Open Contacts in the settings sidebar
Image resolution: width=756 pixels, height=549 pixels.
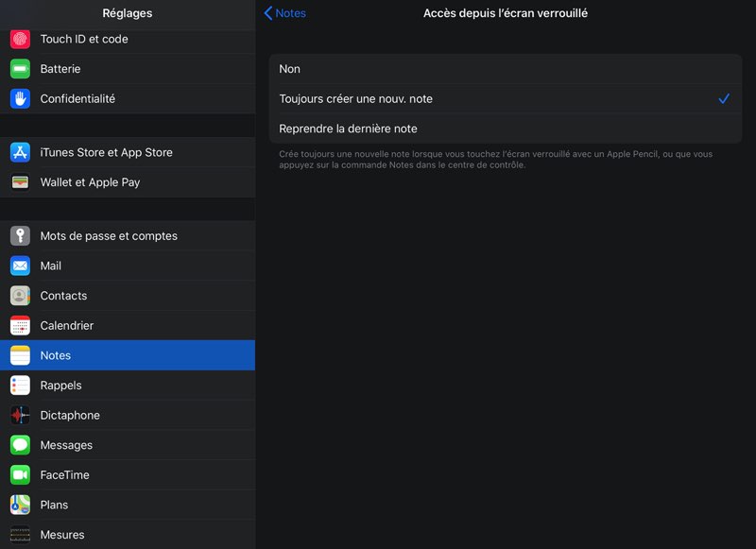point(128,296)
